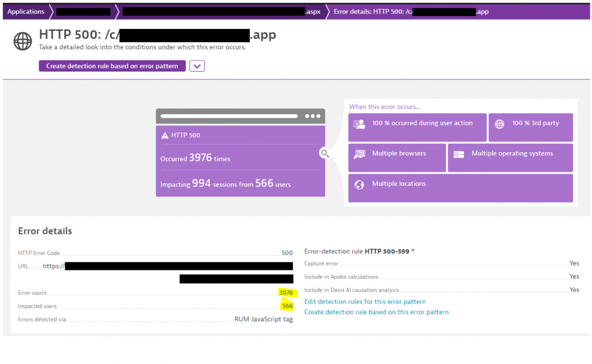Open the dropdown next to the detection rule button
Image resolution: width=592 pixels, height=364 pixels.
(x=196, y=66)
